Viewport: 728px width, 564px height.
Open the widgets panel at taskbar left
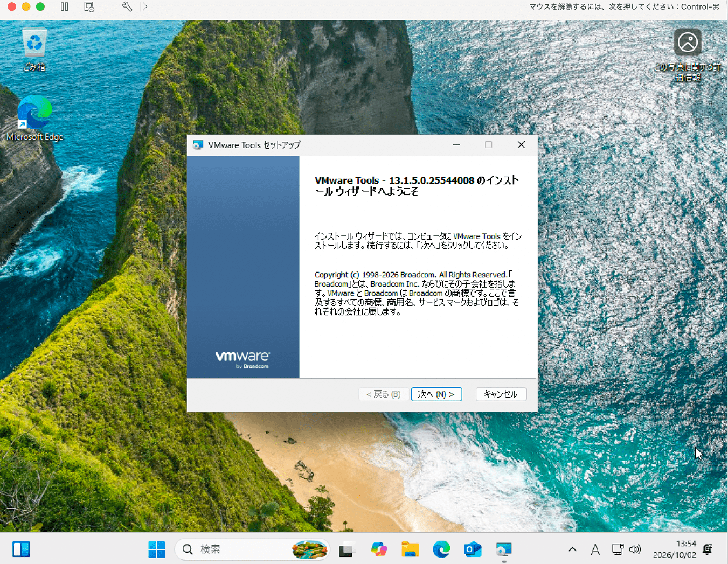coord(21,549)
